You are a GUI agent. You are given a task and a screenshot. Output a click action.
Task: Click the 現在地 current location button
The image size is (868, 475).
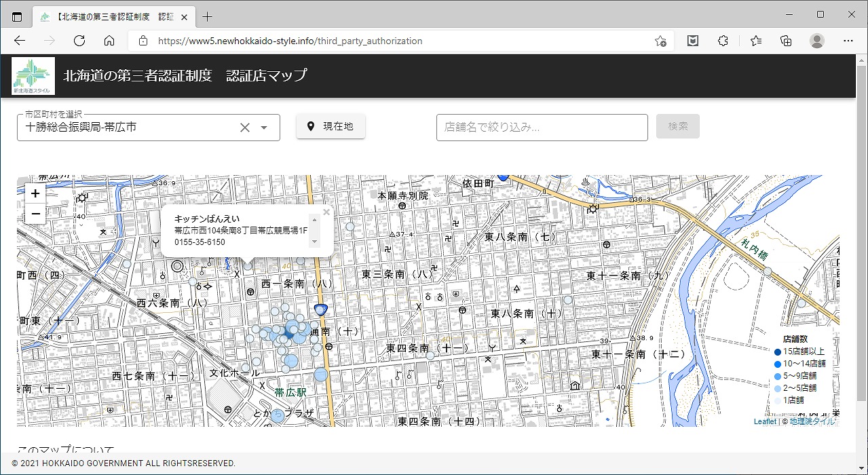point(331,126)
